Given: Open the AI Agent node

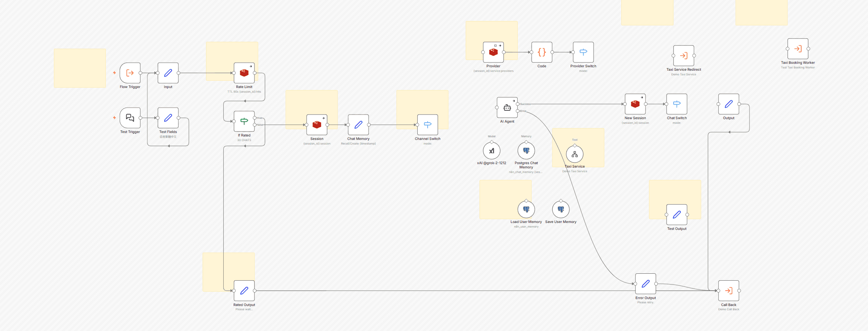Looking at the screenshot, I should pyautogui.click(x=507, y=108).
